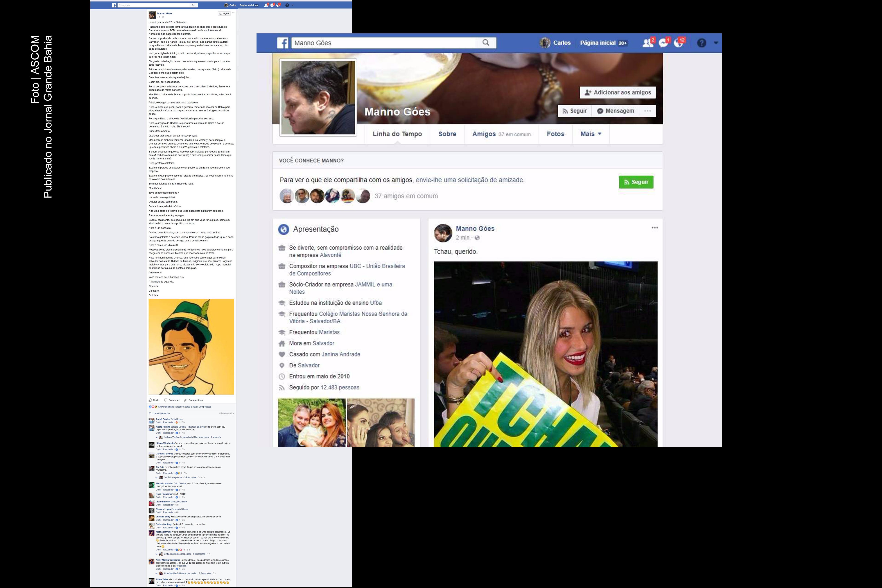Click the magnifying glass in the search bar

point(486,42)
